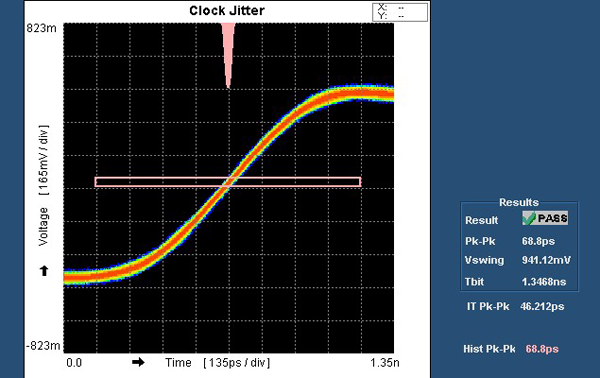Click the pink jitter histogram spike

(228, 55)
